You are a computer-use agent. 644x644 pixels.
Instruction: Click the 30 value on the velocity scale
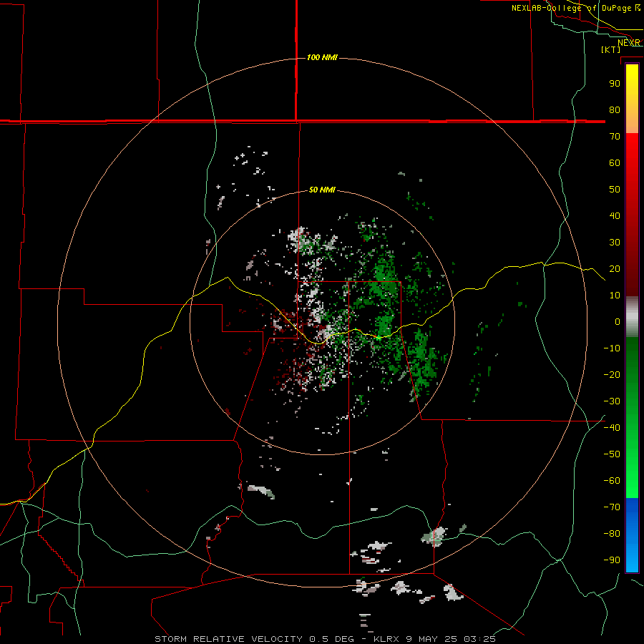coord(615,243)
